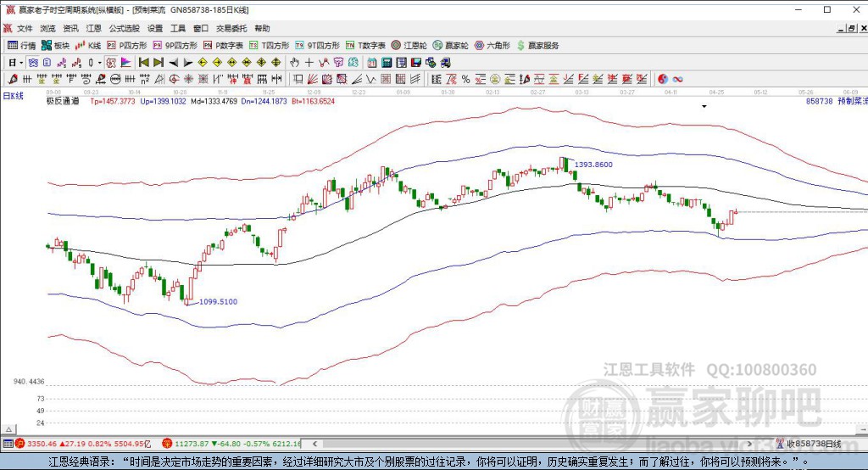Open the 9P四方形 tool
Screen dimensions: 868x470
[x=175, y=46]
